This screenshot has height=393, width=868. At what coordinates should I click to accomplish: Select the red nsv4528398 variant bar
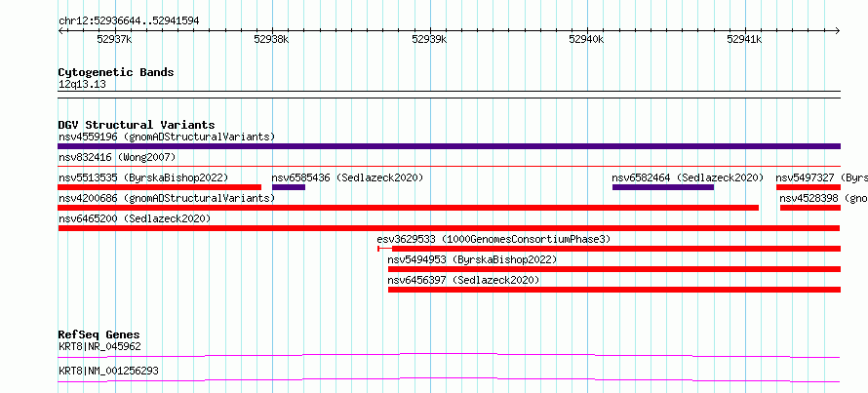point(810,208)
